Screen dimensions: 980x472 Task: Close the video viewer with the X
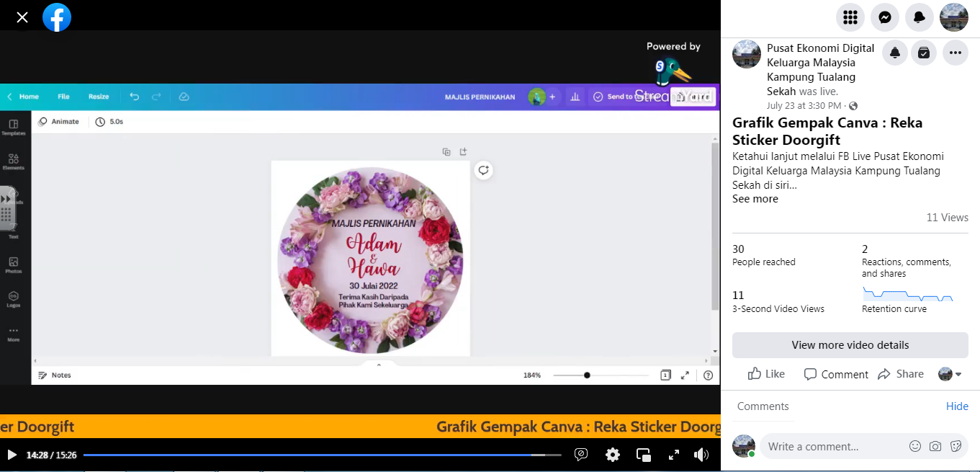pos(22,17)
